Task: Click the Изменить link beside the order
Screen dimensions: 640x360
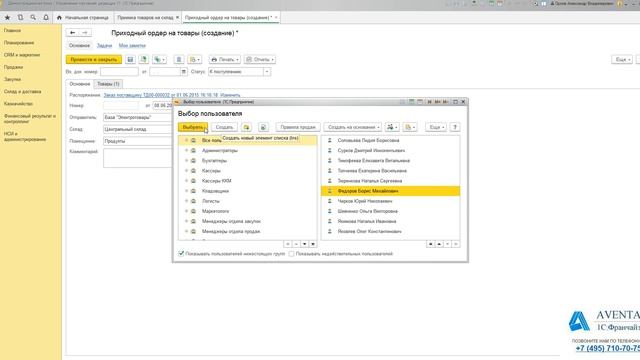Action: coord(230,95)
